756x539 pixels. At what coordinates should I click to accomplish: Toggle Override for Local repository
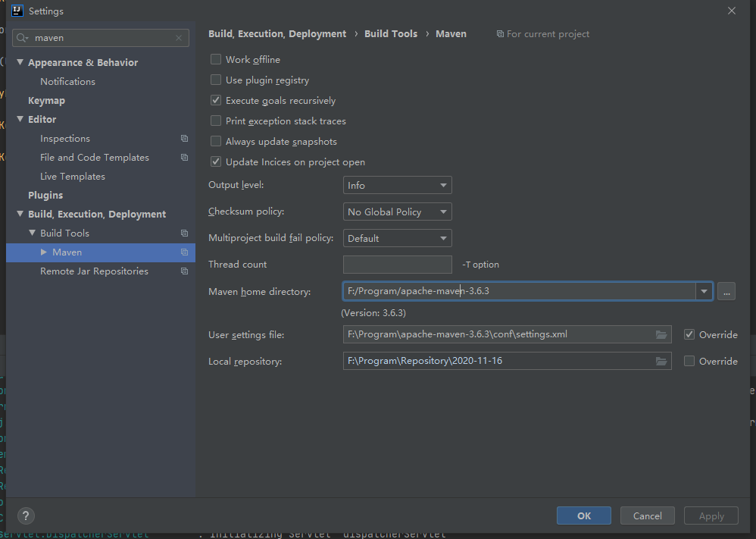[689, 362]
